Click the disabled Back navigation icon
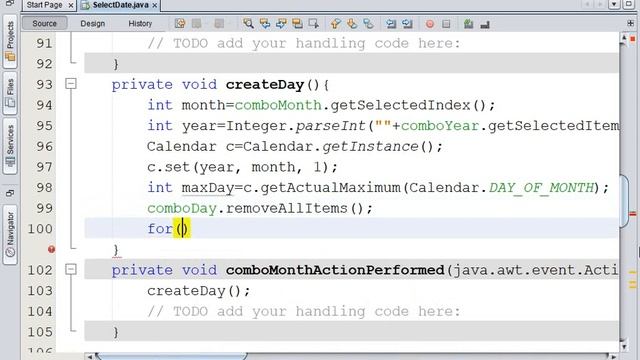 tap(588, 4)
